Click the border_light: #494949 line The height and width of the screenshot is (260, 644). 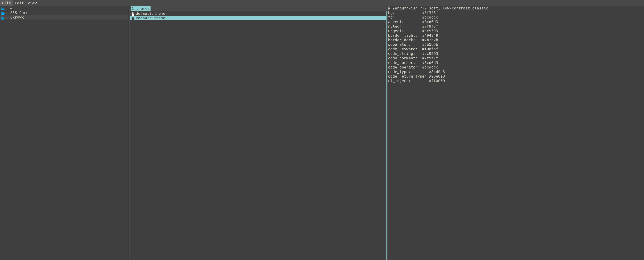[x=413, y=35]
